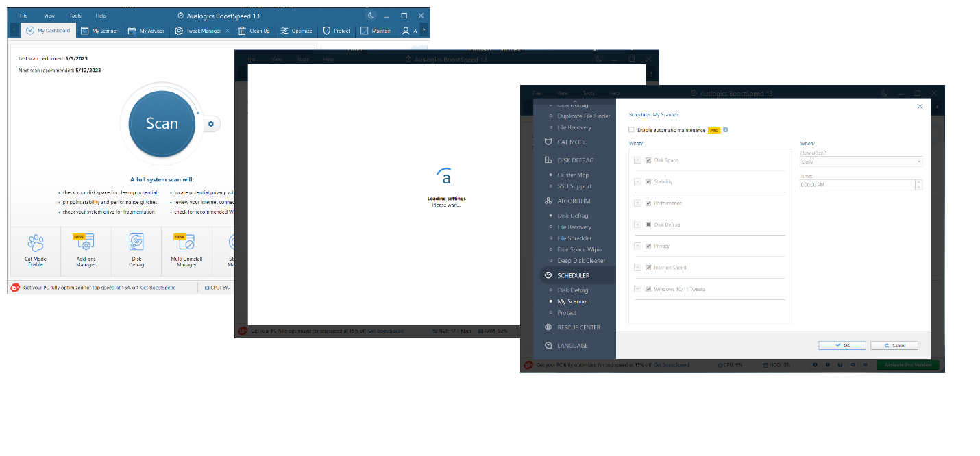Open Help menu in dashboard window
This screenshot has width=980, height=456.
click(101, 15)
